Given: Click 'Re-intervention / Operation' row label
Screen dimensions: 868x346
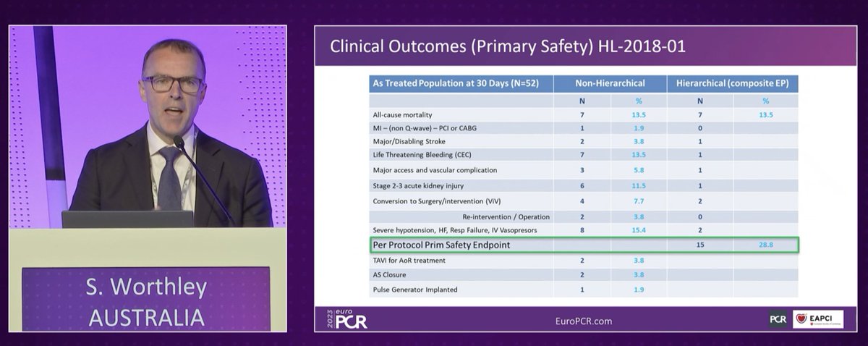Looking at the screenshot, I should [x=506, y=216].
